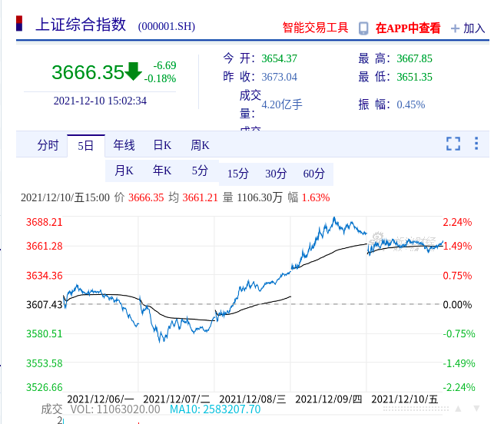Click the green down arrow indicator

tap(134, 71)
